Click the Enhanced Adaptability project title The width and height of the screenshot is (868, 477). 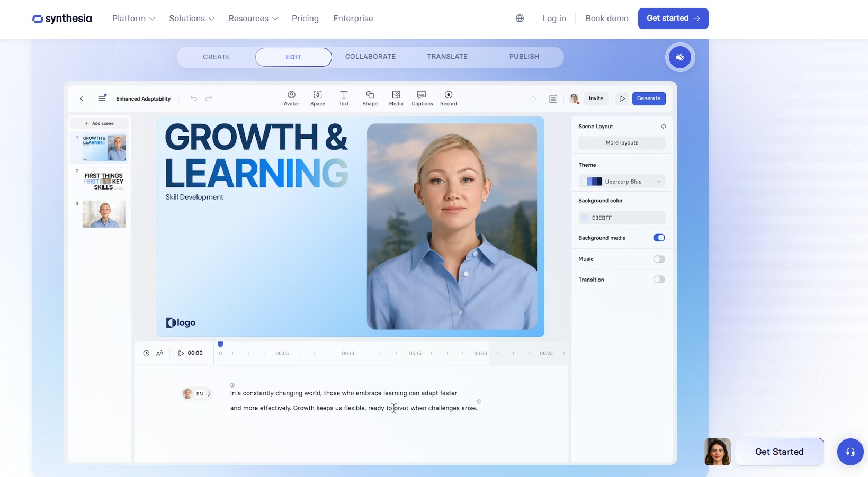click(x=144, y=99)
